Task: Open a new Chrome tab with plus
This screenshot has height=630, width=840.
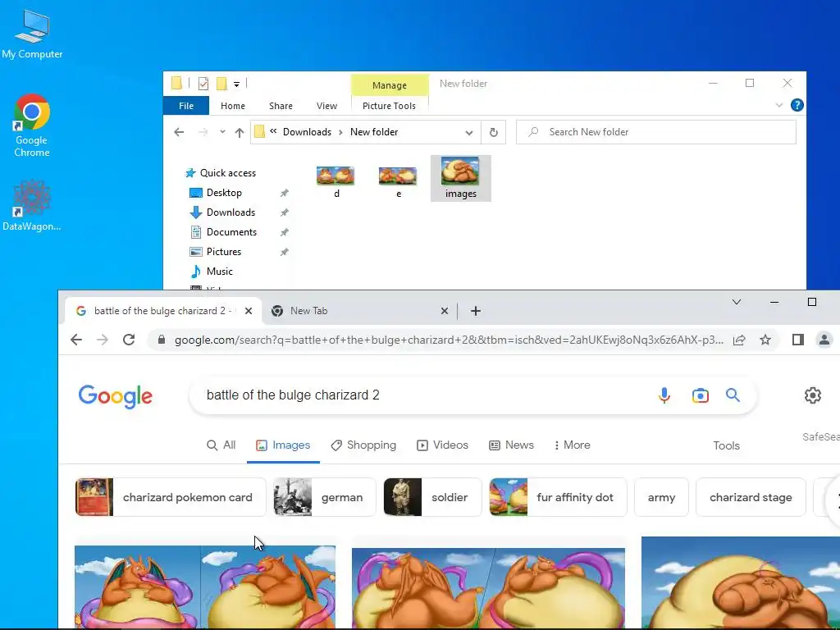Action: [x=475, y=311]
